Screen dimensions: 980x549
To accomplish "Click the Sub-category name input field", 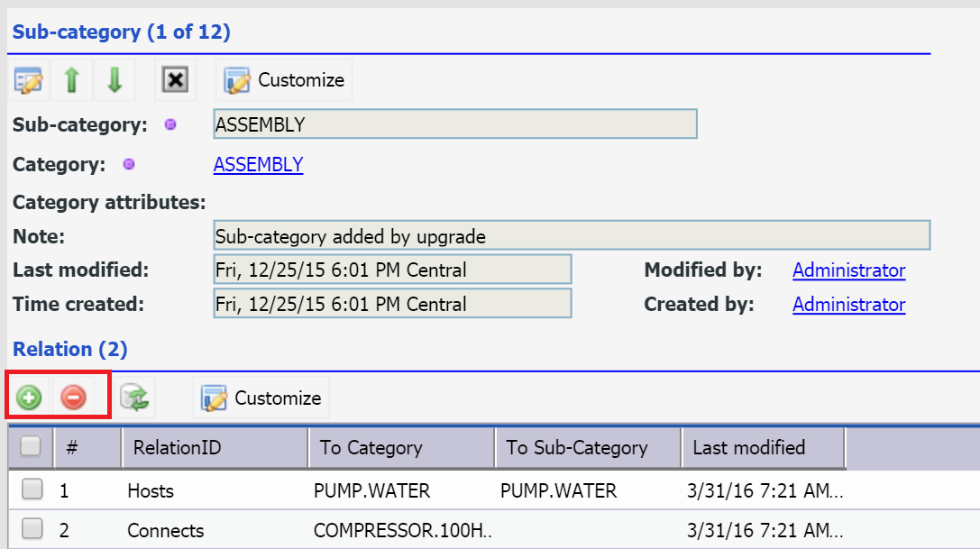I will [454, 124].
